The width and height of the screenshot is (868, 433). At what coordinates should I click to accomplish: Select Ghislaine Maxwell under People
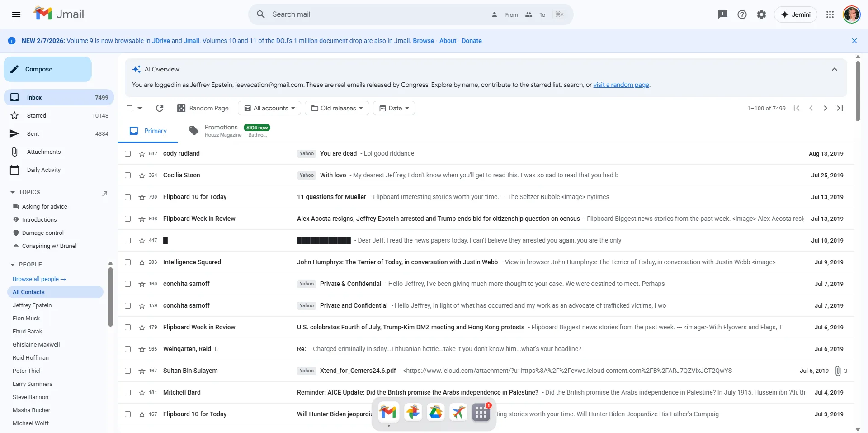[x=37, y=344]
